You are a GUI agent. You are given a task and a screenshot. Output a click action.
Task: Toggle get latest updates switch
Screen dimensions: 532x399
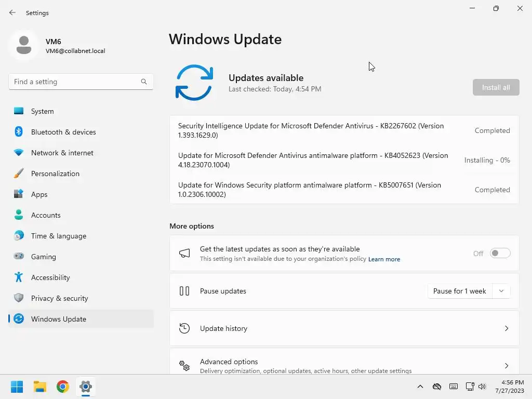pyautogui.click(x=500, y=254)
